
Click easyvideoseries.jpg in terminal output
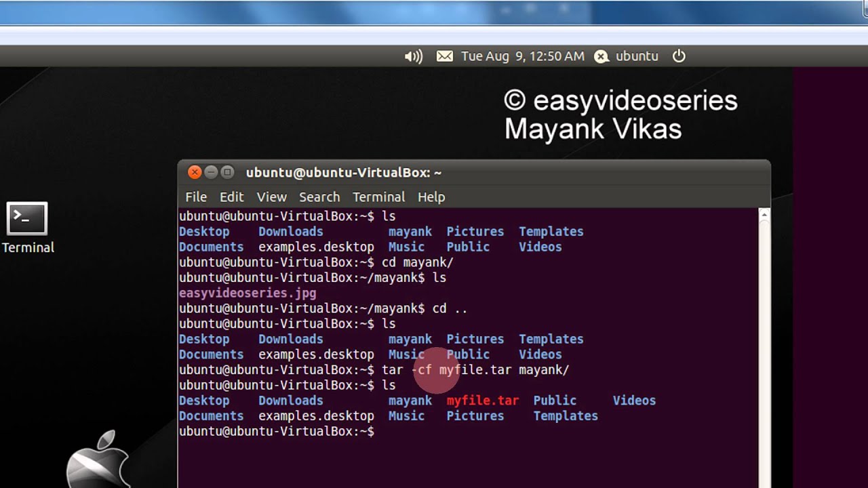(248, 293)
